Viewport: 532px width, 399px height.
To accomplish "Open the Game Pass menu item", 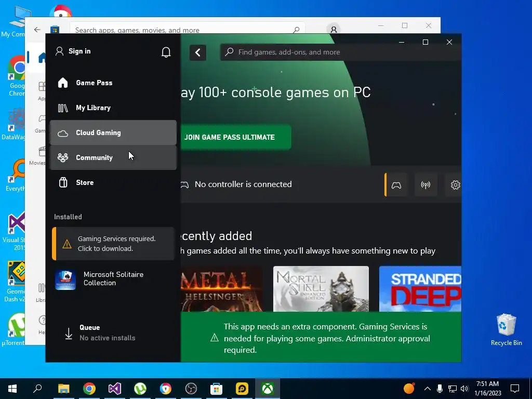I will [113, 83].
